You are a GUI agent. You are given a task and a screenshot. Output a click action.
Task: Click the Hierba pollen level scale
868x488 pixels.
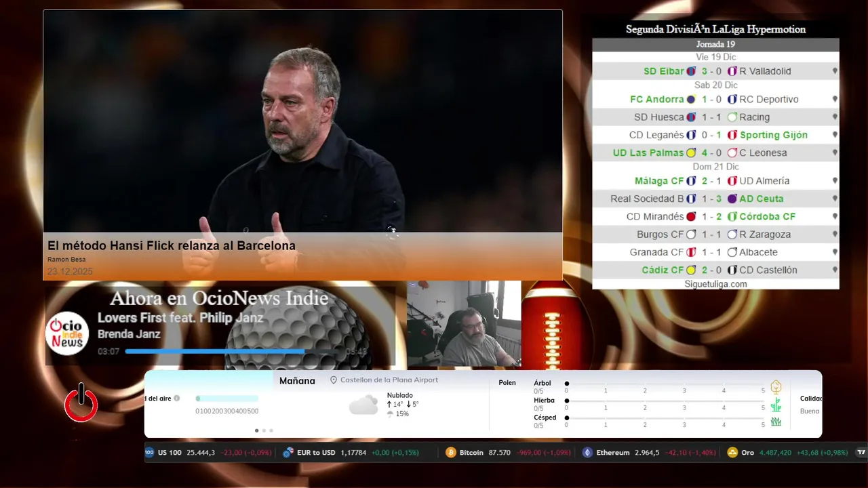coord(666,401)
